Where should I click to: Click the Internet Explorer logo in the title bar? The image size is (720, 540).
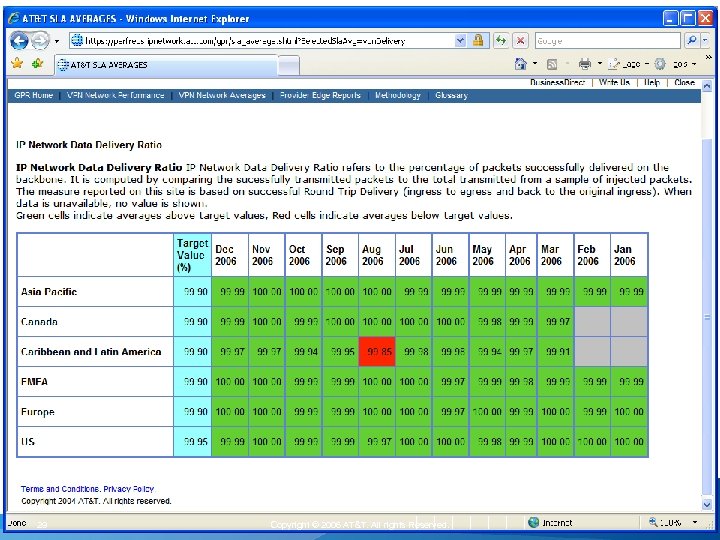pos(14,18)
